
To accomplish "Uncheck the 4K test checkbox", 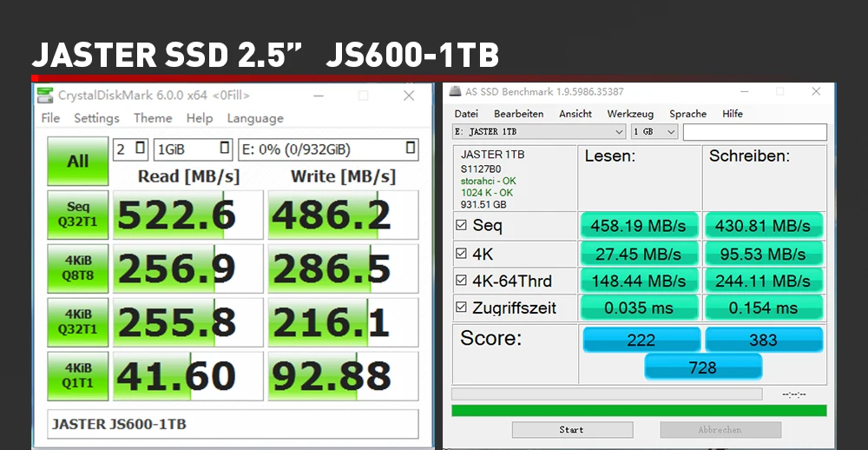I will [461, 254].
